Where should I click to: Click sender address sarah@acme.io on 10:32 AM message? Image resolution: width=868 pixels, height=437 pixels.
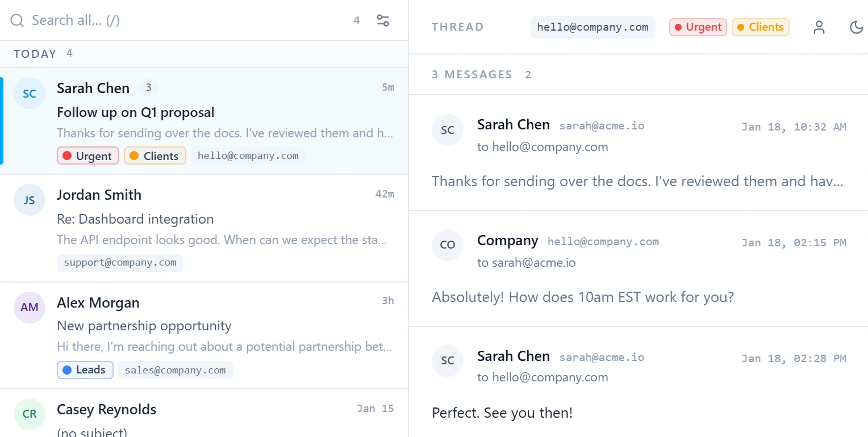[602, 125]
